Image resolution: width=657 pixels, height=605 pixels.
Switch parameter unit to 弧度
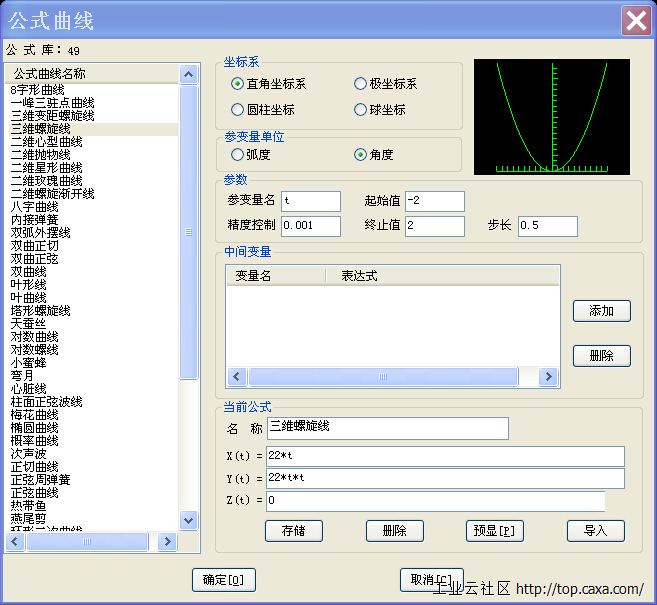(237, 155)
